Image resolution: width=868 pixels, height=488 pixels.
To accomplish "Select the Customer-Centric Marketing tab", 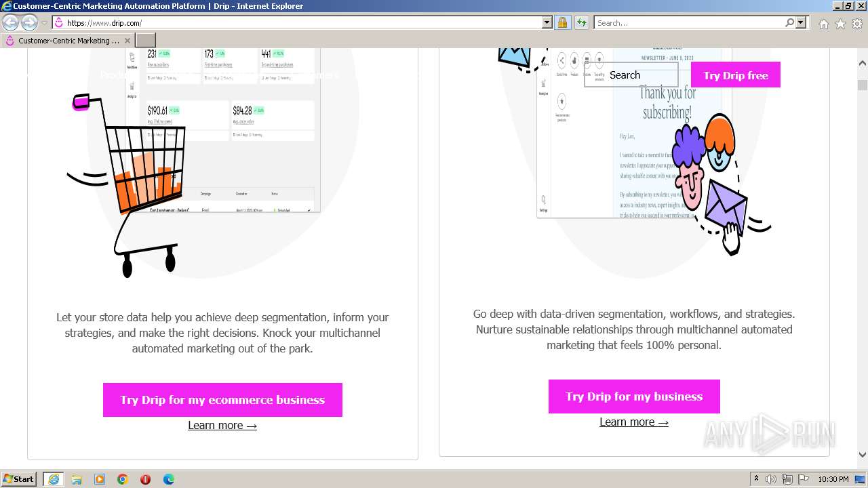I will pyautogui.click(x=68, y=41).
